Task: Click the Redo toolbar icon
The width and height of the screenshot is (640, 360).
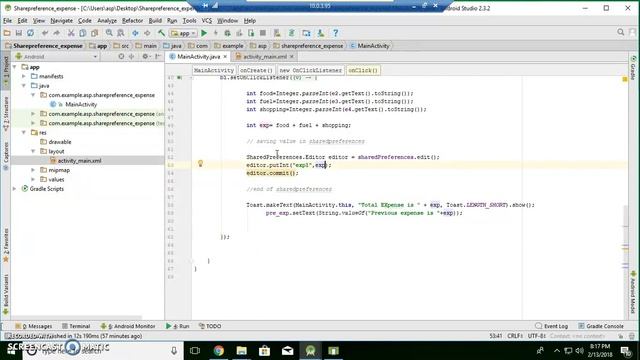Action: pyautogui.click(x=56, y=33)
